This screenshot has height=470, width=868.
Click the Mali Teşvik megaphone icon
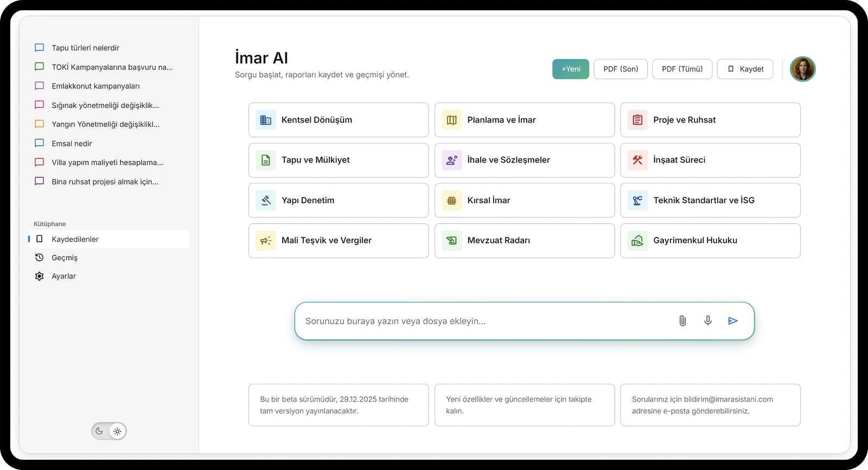click(x=266, y=241)
